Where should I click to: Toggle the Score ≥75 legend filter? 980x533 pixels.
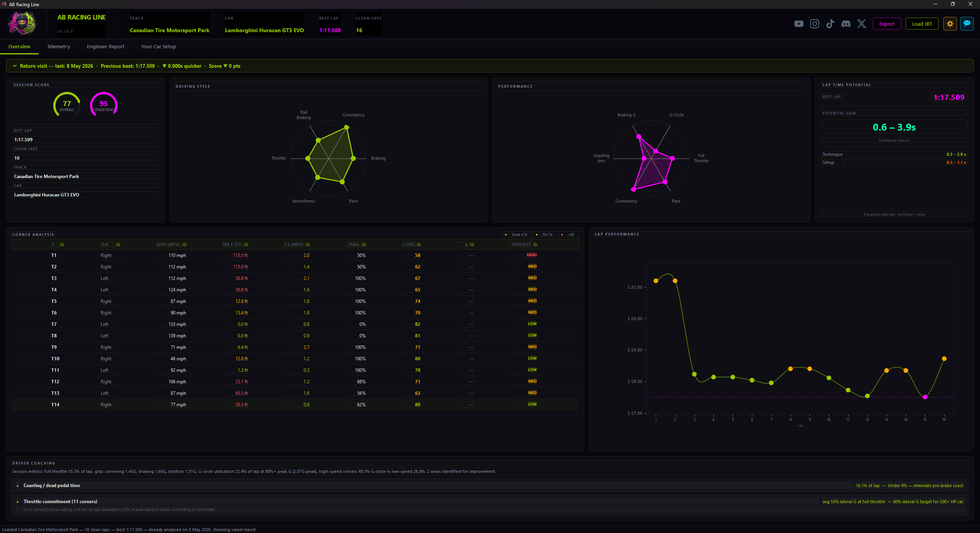519,235
